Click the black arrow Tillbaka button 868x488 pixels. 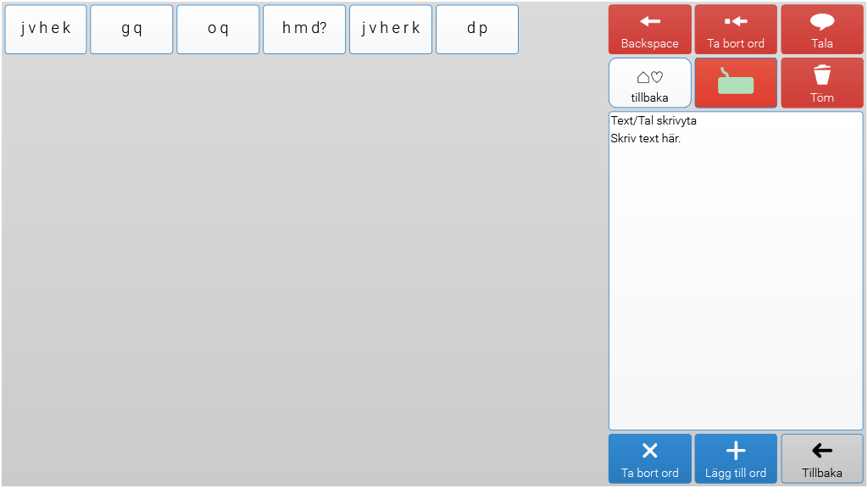(x=821, y=458)
